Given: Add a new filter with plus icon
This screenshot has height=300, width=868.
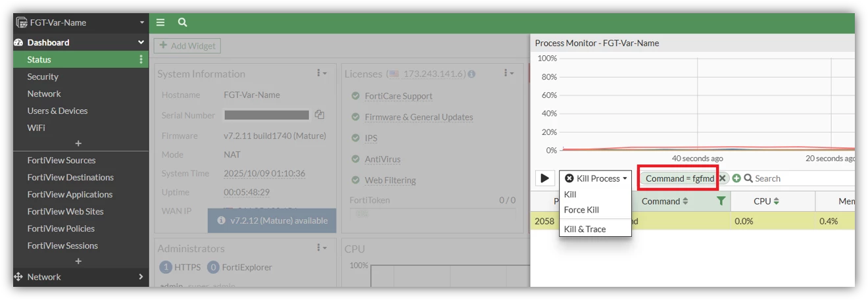Looking at the screenshot, I should tap(736, 178).
